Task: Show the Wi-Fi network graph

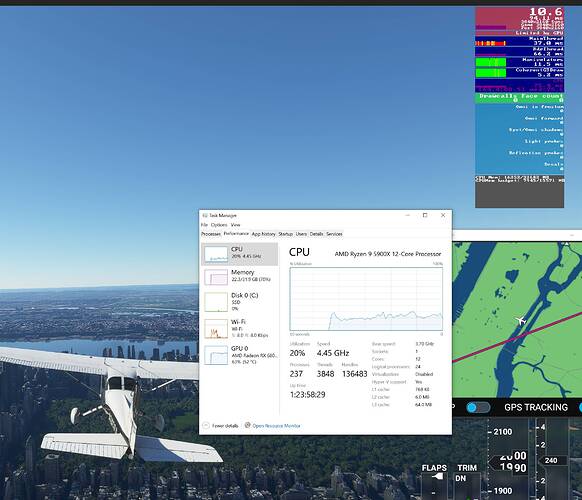Action: (240, 328)
